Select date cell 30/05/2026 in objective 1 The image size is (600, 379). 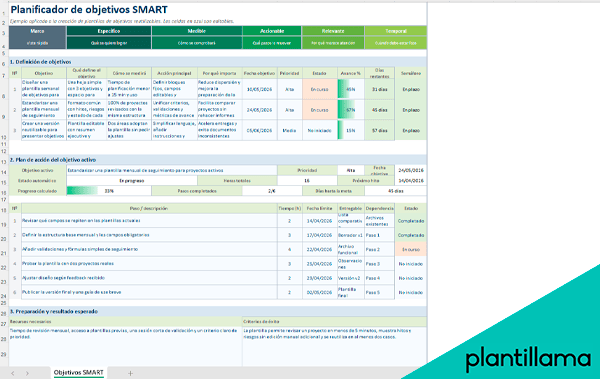(x=259, y=89)
